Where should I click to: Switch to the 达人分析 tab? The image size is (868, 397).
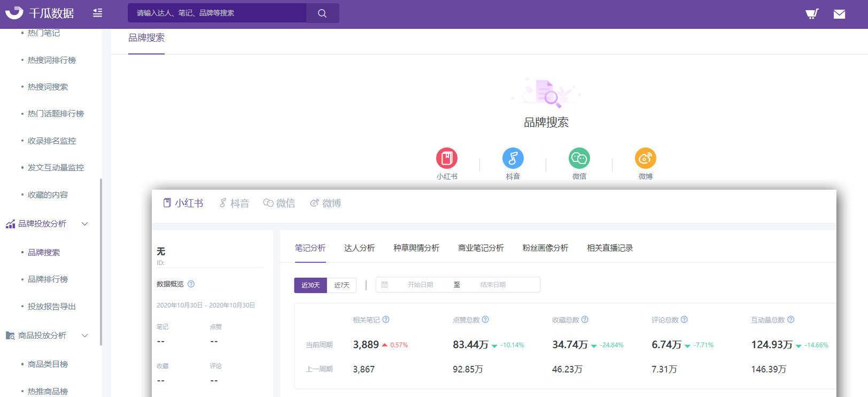coord(359,248)
